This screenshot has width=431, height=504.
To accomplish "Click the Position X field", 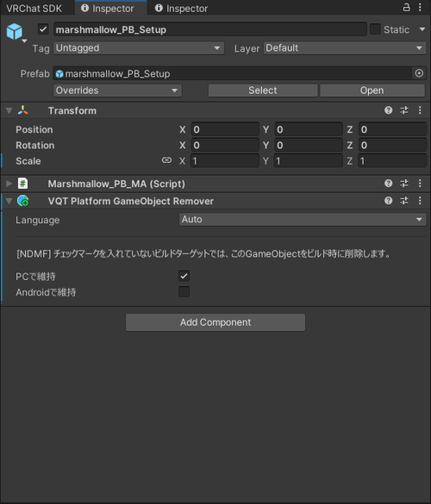I will point(225,129).
